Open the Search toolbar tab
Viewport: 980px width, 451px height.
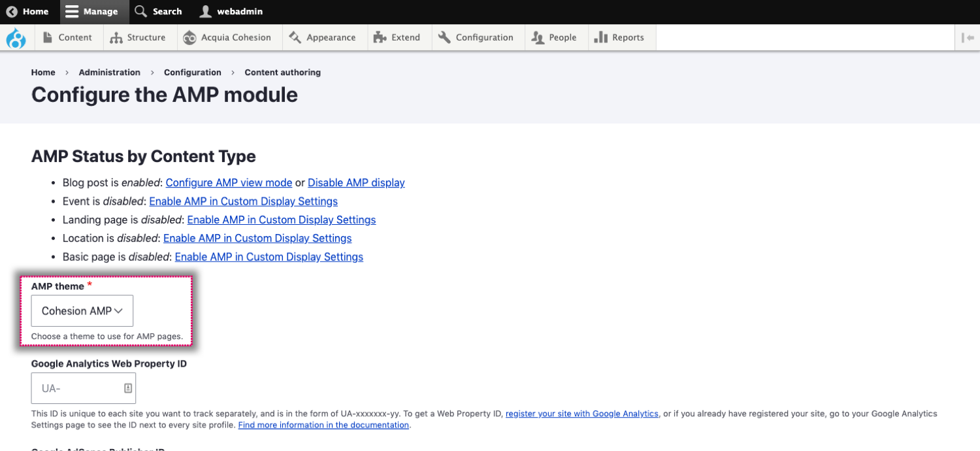coord(159,12)
